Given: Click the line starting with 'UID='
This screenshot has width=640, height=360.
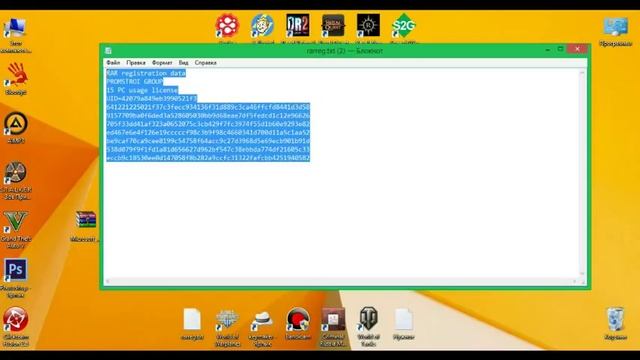Looking at the screenshot, I should (152, 99).
